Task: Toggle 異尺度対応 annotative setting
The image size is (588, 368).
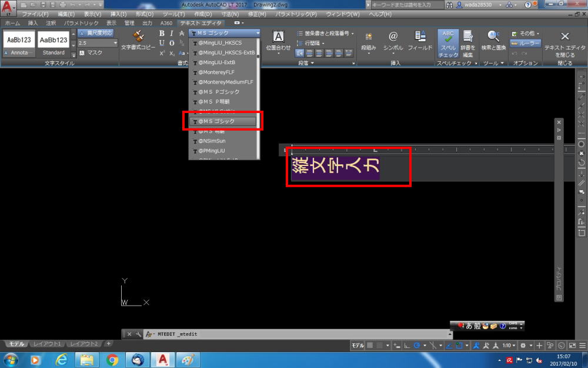Action: pyautogui.click(x=96, y=33)
